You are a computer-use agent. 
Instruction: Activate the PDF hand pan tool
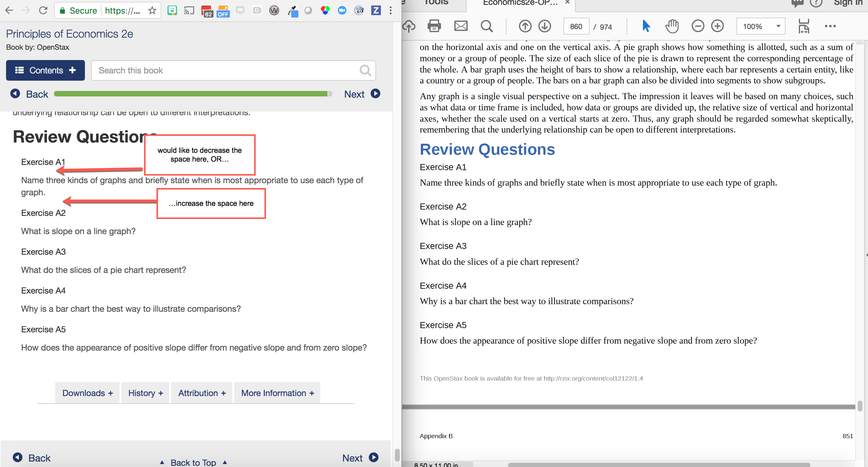(672, 26)
